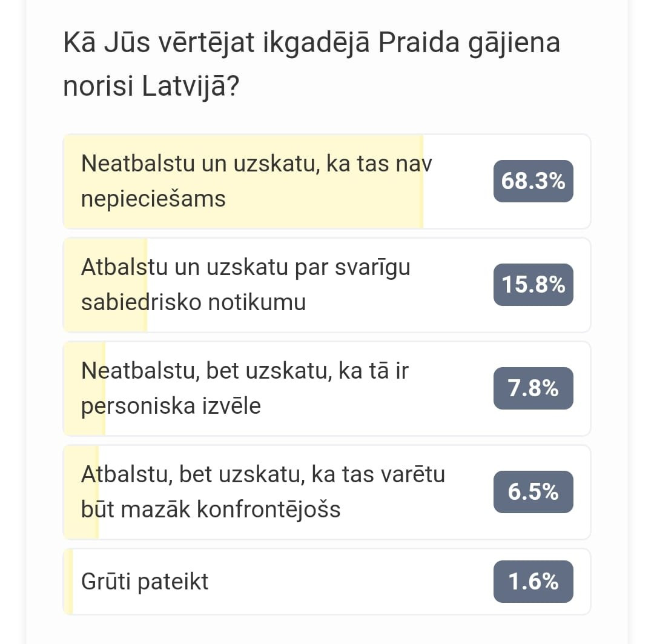The height and width of the screenshot is (644, 654).
Task: Click the yellow bar behind 'Atbalstu un uzskatu'
Action: click(x=105, y=285)
